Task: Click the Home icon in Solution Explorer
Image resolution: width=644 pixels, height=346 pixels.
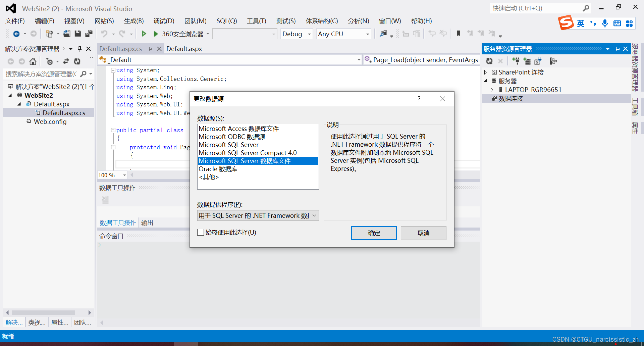Action: pos(33,61)
